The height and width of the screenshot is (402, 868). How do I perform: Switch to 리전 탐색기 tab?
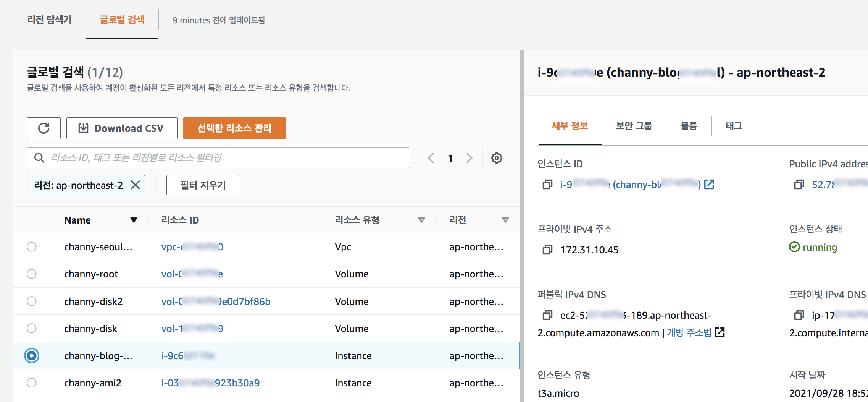50,20
